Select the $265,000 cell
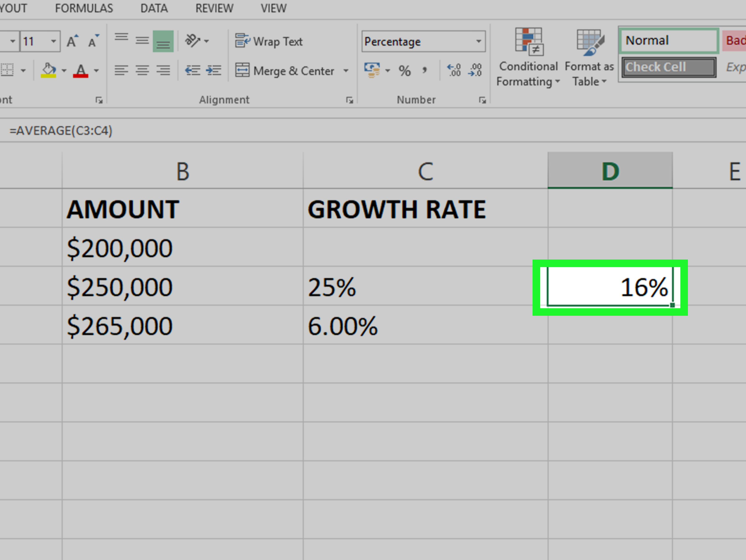This screenshot has width=746, height=560. (x=182, y=325)
